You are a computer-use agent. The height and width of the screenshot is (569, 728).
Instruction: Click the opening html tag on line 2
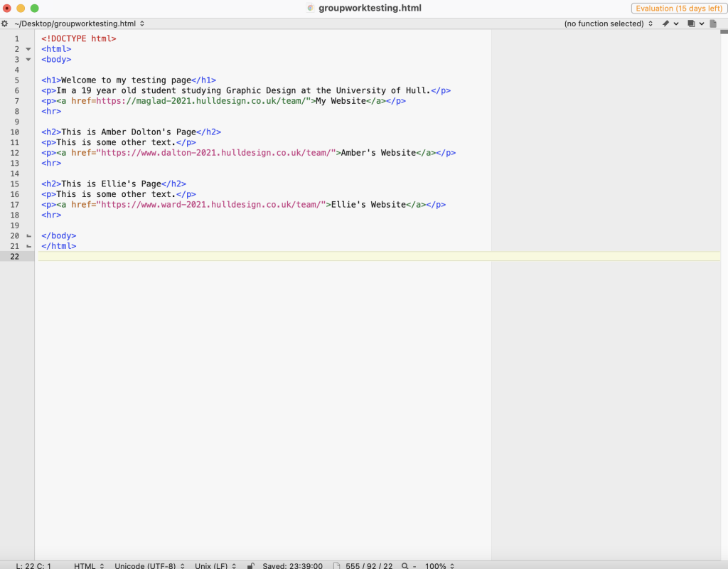(x=56, y=49)
